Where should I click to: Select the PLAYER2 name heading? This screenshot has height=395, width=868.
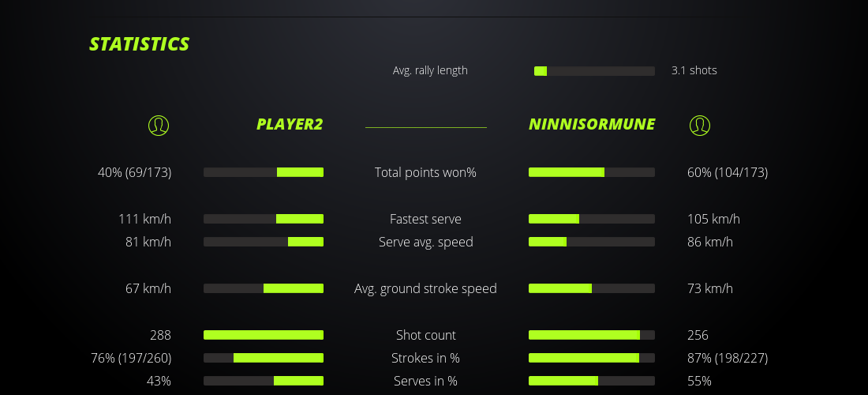[x=290, y=125]
